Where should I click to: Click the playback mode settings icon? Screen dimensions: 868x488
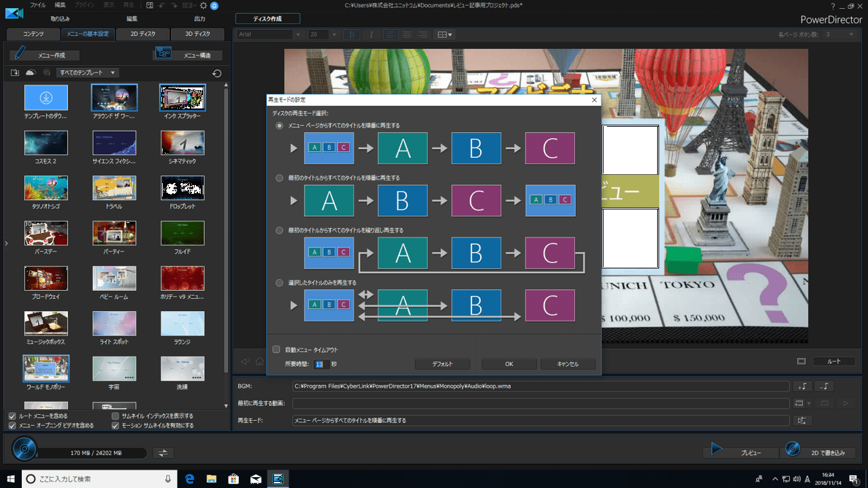802,420
